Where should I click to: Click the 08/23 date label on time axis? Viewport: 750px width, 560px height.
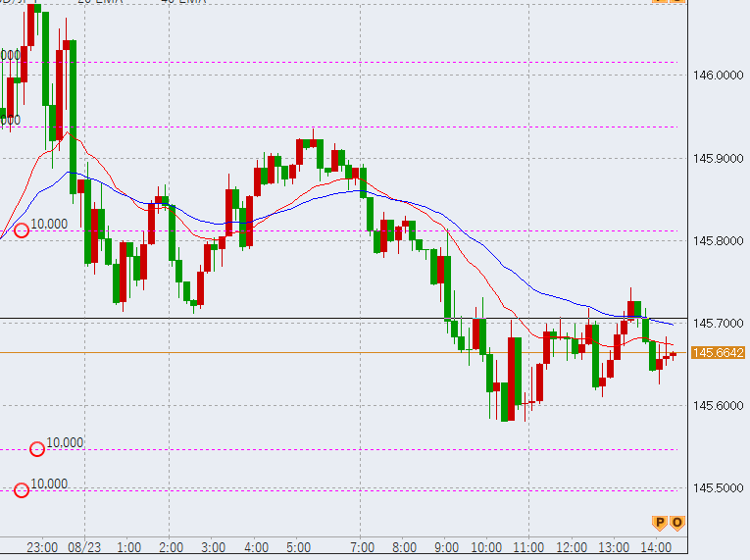tap(85, 547)
